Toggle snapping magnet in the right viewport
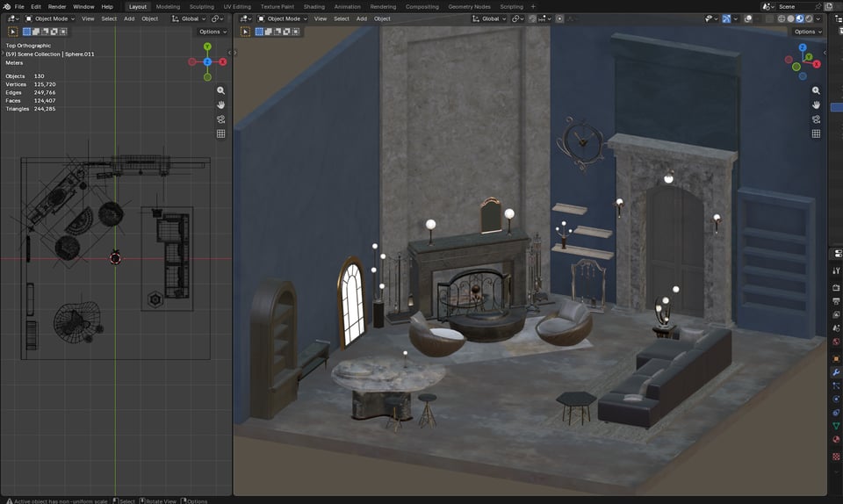 pyautogui.click(x=532, y=18)
